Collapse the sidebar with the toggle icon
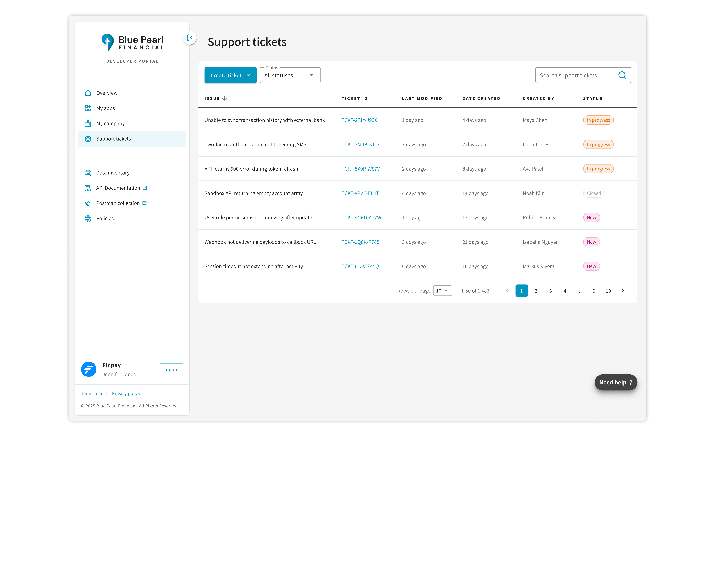The height and width of the screenshot is (588, 715). (189, 38)
